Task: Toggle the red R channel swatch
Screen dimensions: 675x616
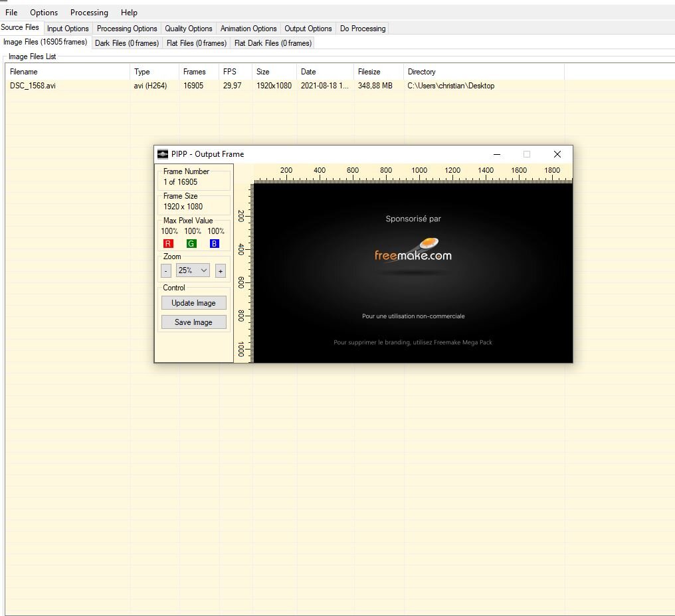Action: 168,244
